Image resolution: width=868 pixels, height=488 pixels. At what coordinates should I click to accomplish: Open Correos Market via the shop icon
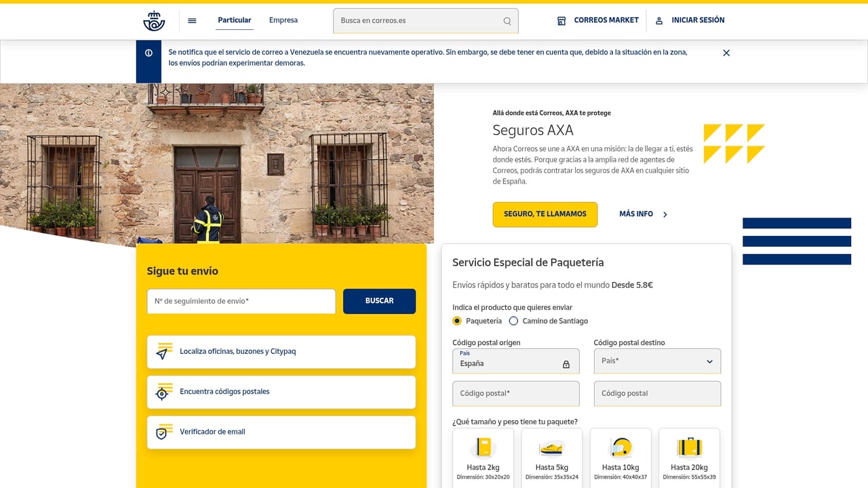[x=561, y=20]
